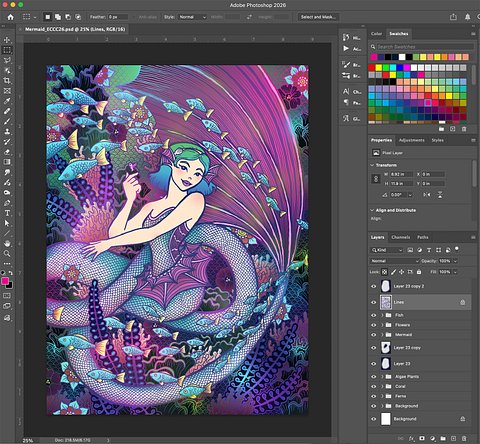Viewport: 480px width, 444px height.
Task: Click the Feather input field
Action: 118,17
